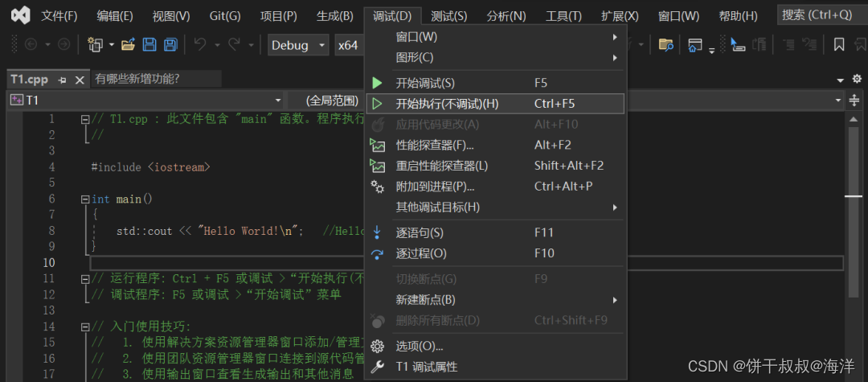Click the green Start Debugging play icon
This screenshot has width=868, height=382.
[x=377, y=83]
